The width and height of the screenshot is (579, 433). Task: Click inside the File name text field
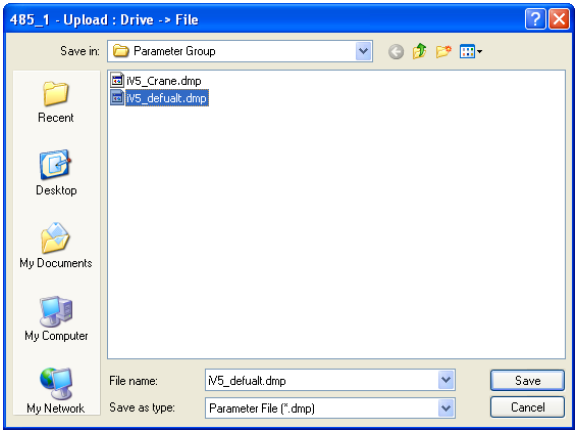click(x=321, y=380)
